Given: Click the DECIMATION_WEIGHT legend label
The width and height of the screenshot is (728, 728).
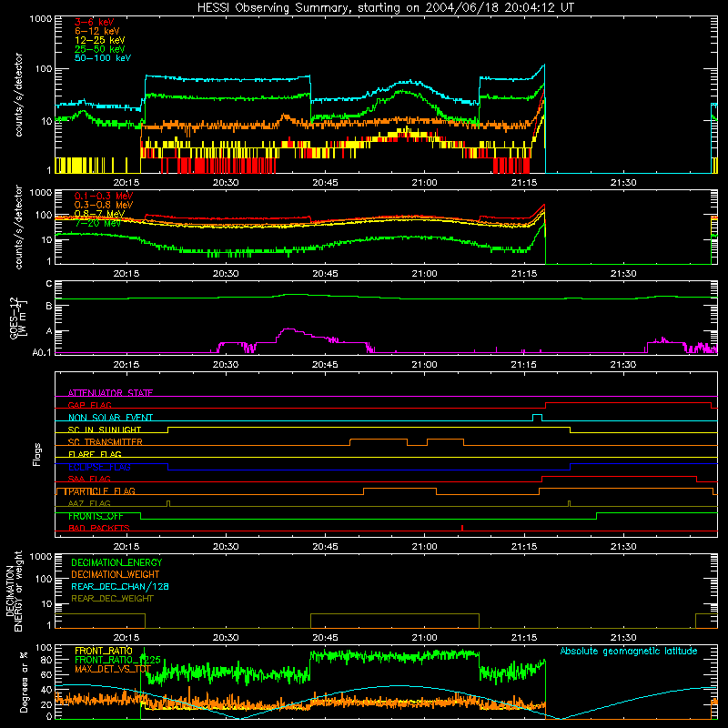Looking at the screenshot, I should [x=116, y=574].
